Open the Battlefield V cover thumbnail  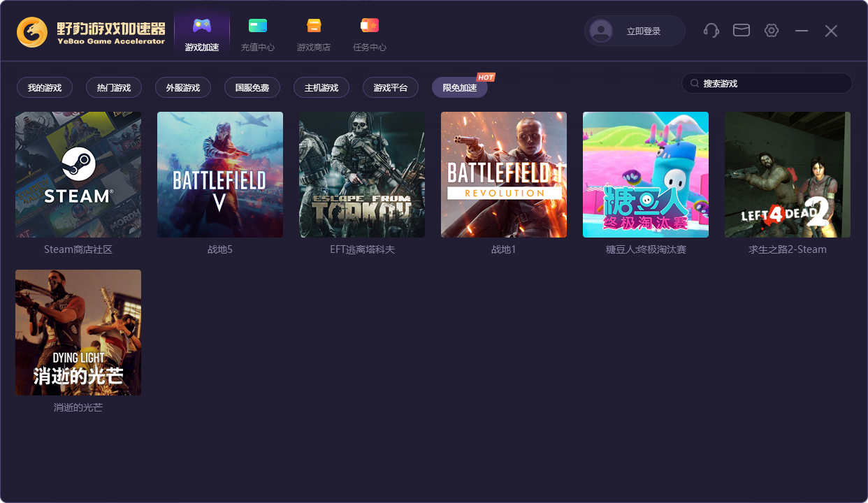click(x=220, y=175)
